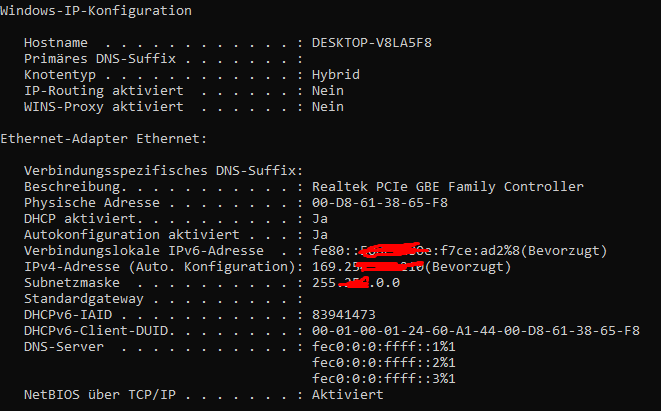Click the NetBIOS über TCP/IP Aktiviert value
The width and height of the screenshot is (661, 411).
click(x=348, y=395)
